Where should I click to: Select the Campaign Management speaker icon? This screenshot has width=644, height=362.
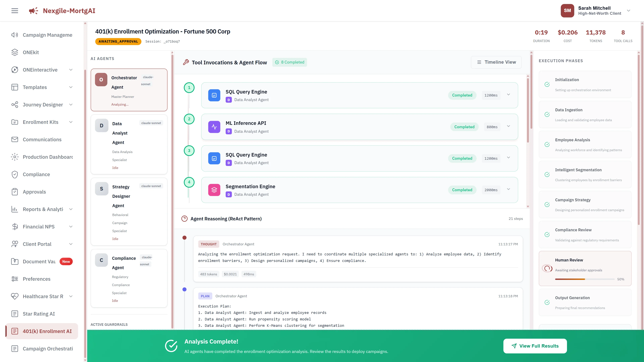pos(14,35)
